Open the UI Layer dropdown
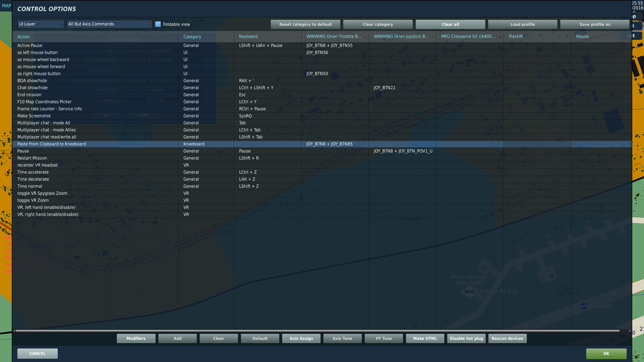This screenshot has height=362, width=644. 40,24
